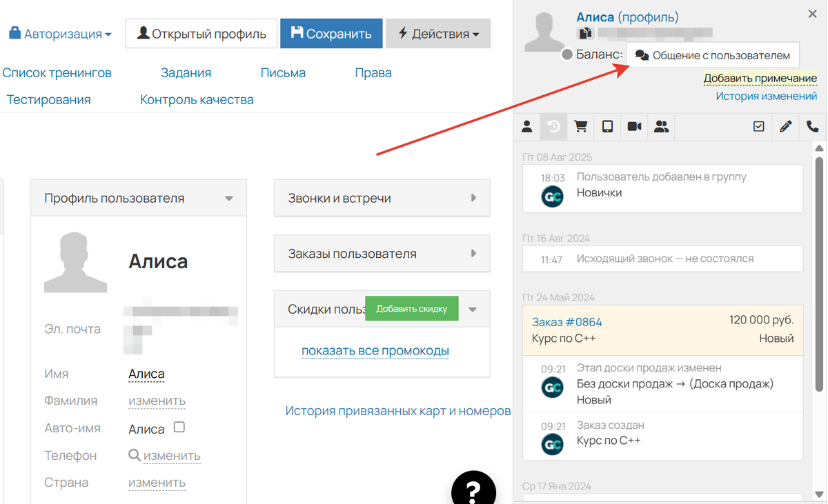The image size is (828, 504).
Task: Click the document icon under Алиса name
Action: (584, 33)
